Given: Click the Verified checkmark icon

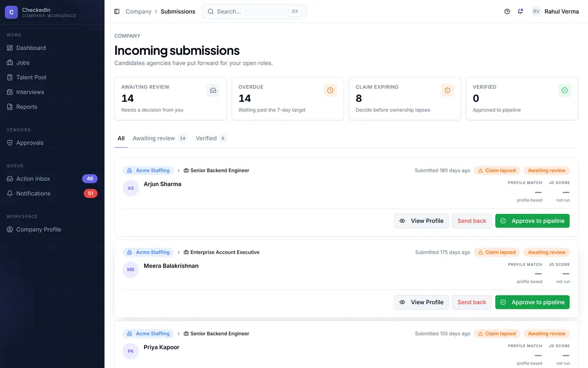Looking at the screenshot, I should click(x=564, y=90).
